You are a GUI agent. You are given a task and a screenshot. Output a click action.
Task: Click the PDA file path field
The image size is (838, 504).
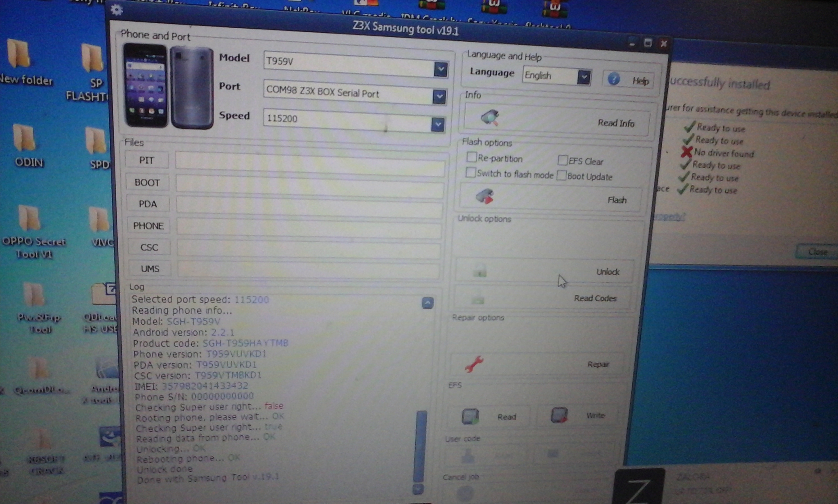[x=309, y=207]
